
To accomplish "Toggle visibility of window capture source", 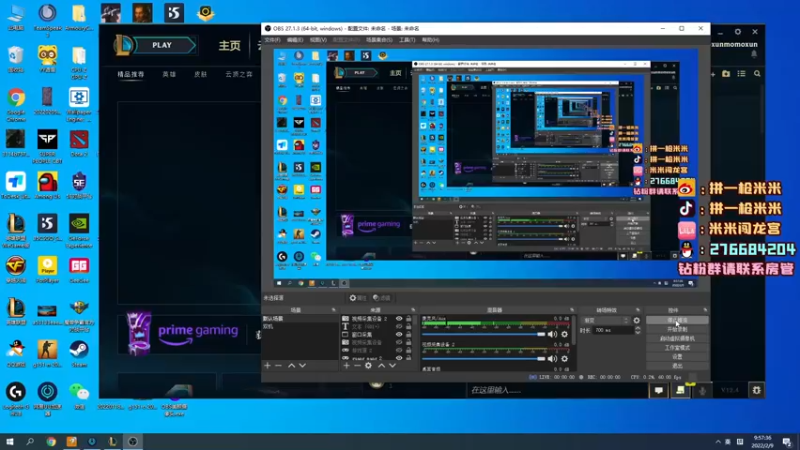I will [399, 335].
